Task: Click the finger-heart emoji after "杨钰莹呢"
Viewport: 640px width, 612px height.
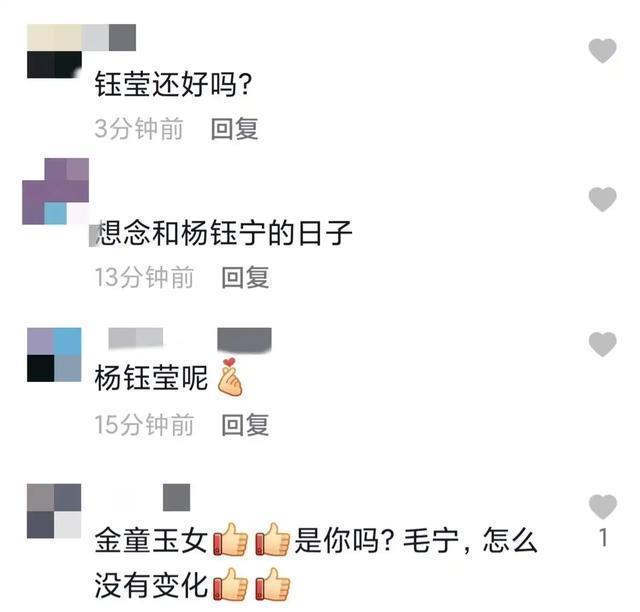Action: click(230, 377)
